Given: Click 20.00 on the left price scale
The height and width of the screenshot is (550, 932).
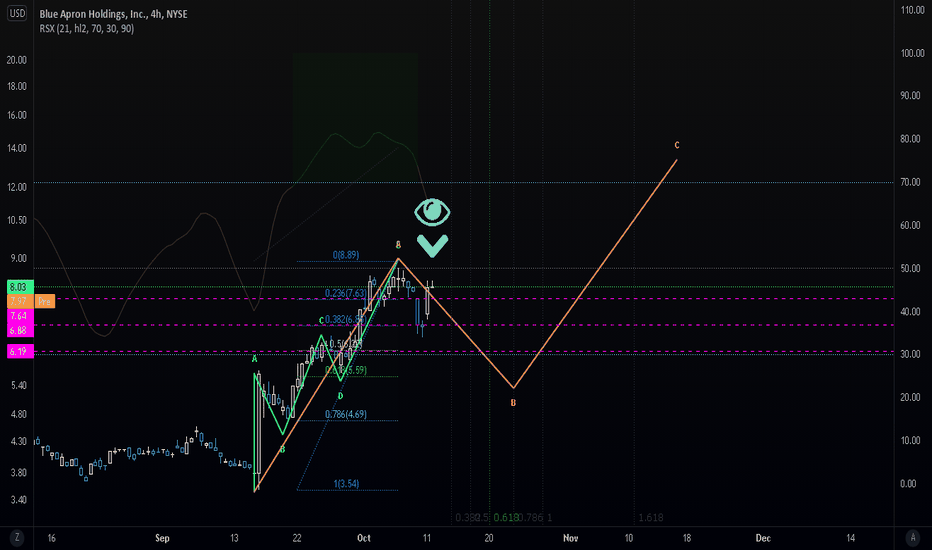Looking at the screenshot, I should (x=17, y=60).
